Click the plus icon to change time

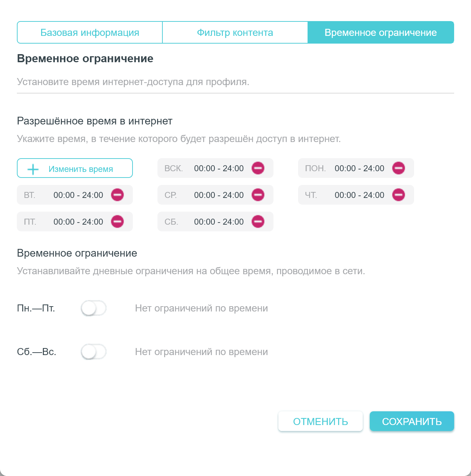tap(33, 169)
